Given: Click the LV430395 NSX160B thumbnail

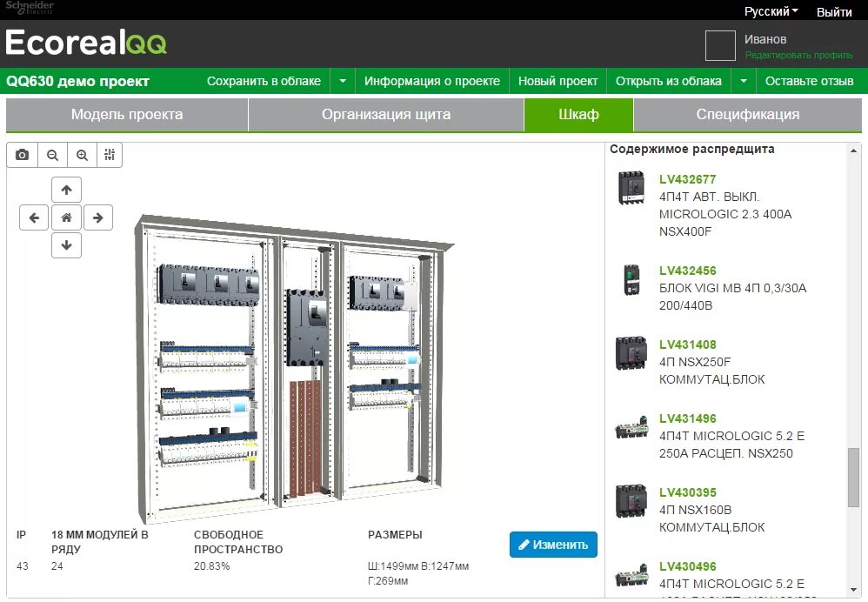Looking at the screenshot, I should (x=631, y=500).
